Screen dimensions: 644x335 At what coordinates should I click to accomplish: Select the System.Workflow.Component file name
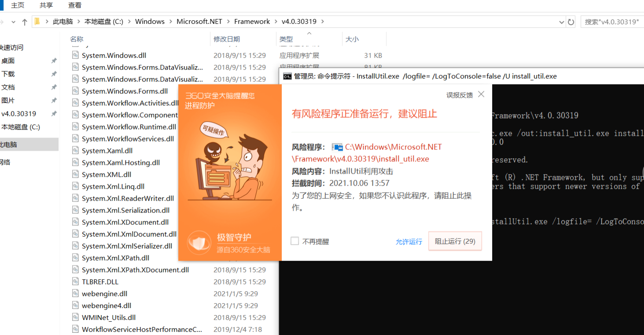click(x=130, y=115)
